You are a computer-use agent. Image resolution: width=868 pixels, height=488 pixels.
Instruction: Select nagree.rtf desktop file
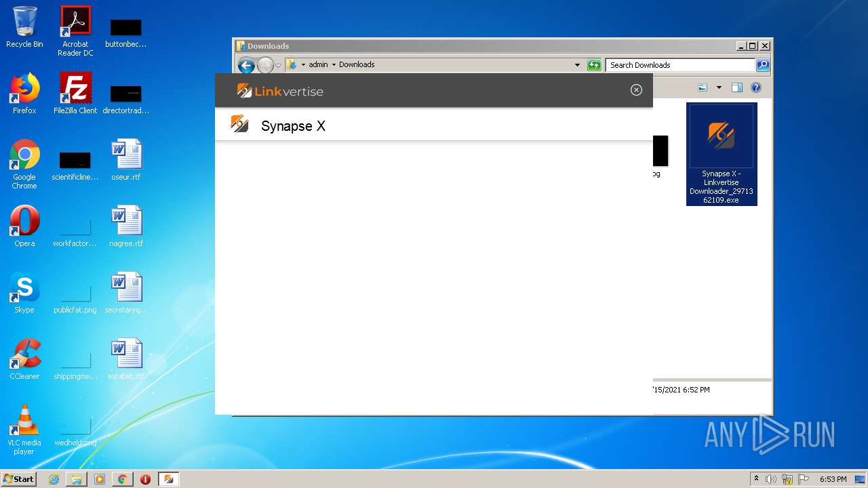(126, 226)
